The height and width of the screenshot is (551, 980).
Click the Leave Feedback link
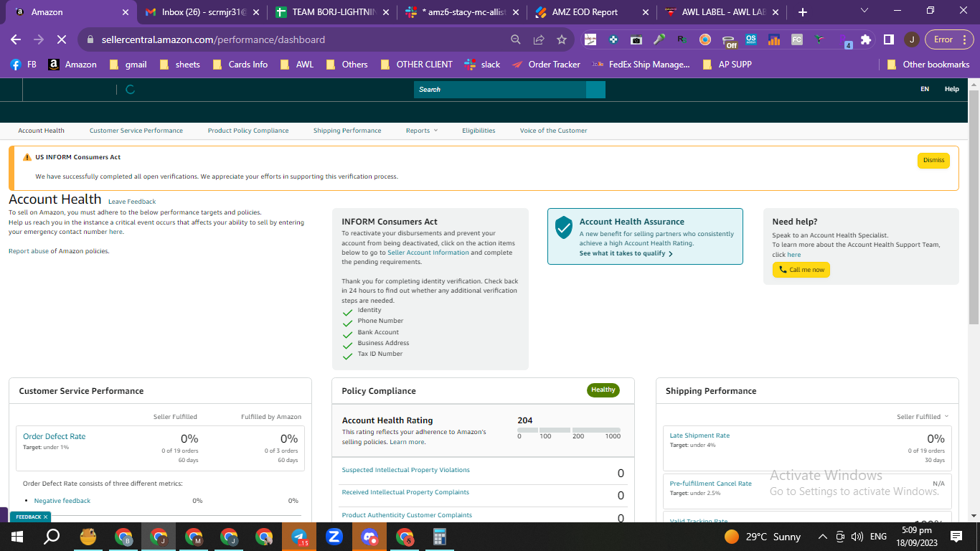point(132,202)
